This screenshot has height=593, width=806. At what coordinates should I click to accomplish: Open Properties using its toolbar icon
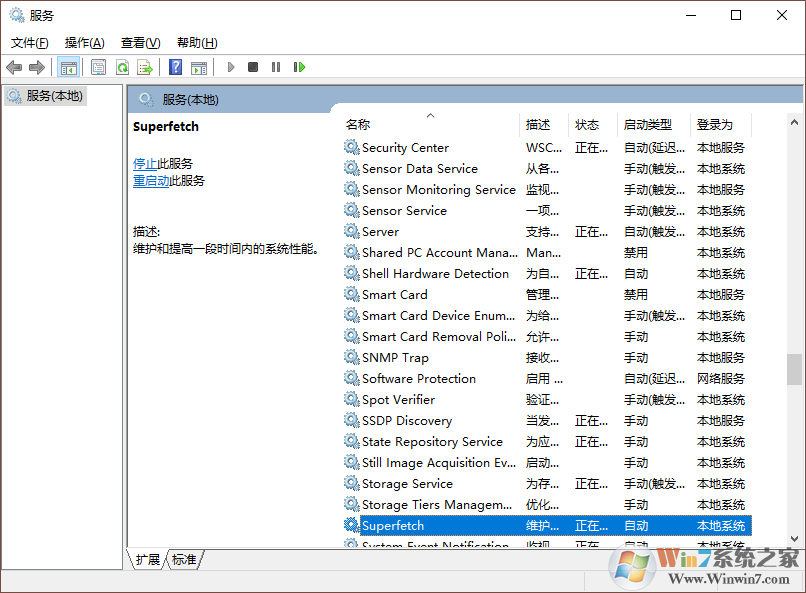pos(98,67)
